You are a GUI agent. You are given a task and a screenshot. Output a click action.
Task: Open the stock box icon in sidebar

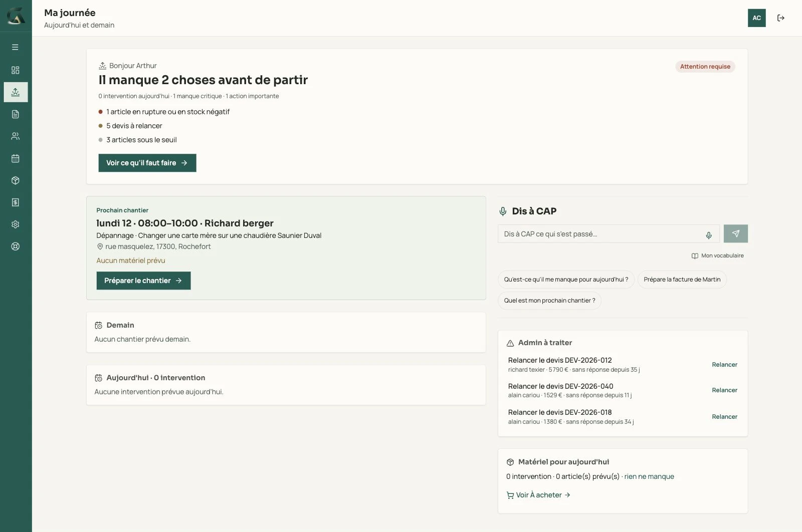[x=16, y=180]
